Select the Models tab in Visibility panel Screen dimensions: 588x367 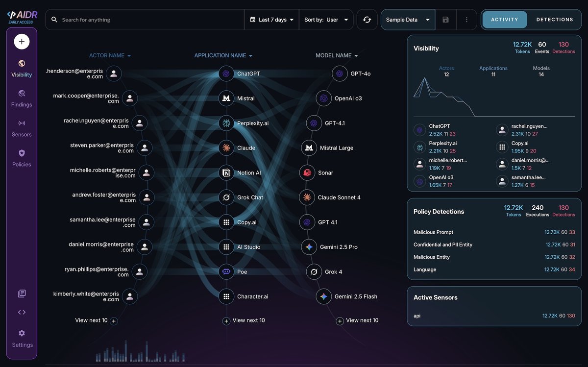541,71
